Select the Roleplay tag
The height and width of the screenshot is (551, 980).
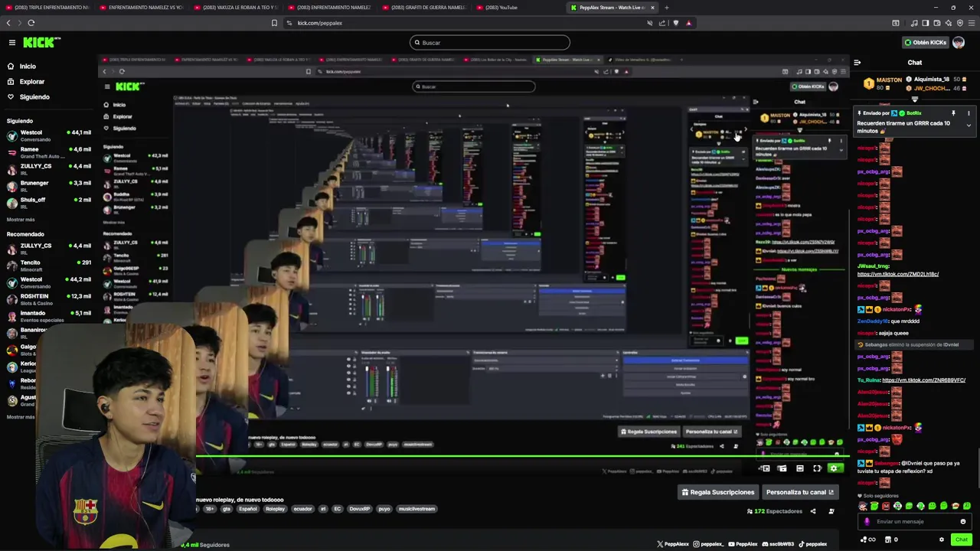(x=275, y=509)
